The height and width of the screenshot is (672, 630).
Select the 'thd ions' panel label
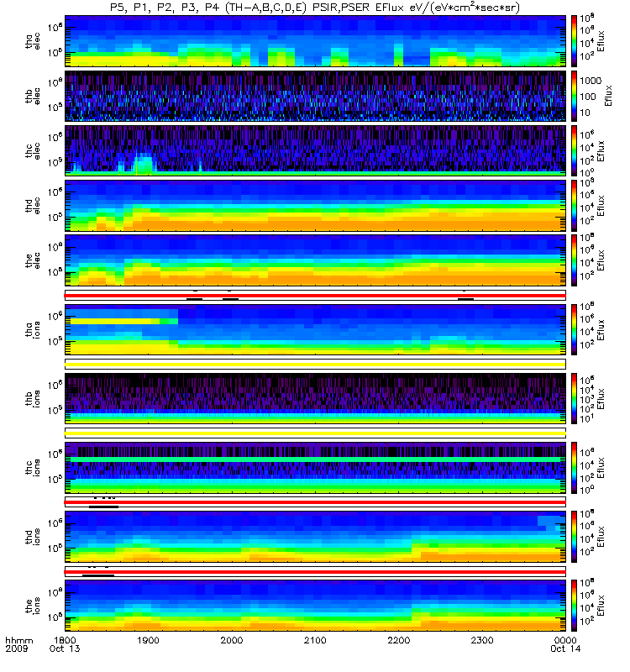pyautogui.click(x=33, y=536)
